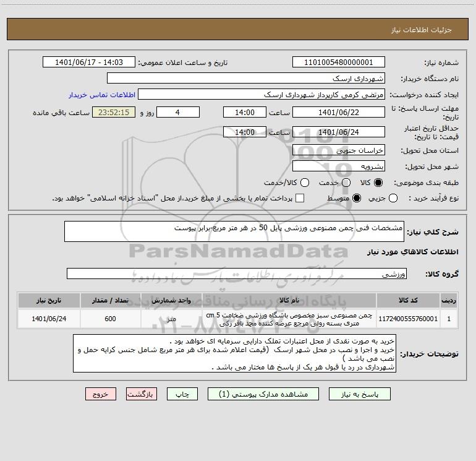Click the delivery city field بشرویه
Image resolution: width=476 pixels, height=461 pixels.
coord(339,166)
